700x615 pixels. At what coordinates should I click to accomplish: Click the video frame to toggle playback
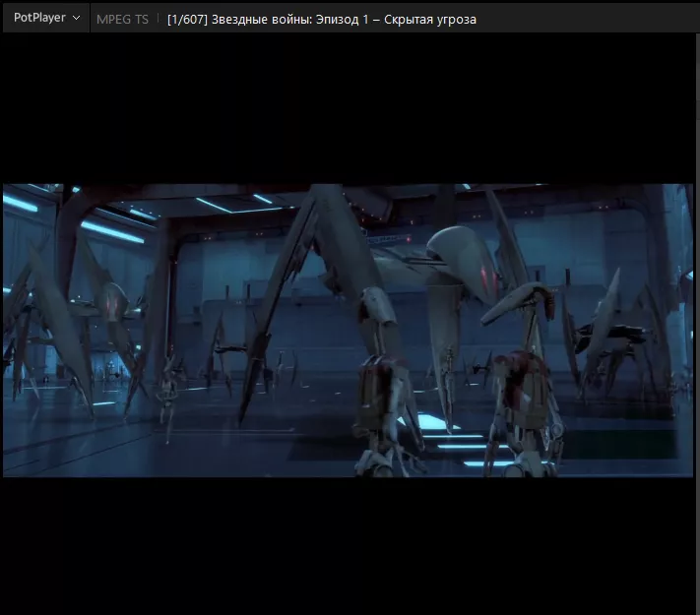click(349, 331)
